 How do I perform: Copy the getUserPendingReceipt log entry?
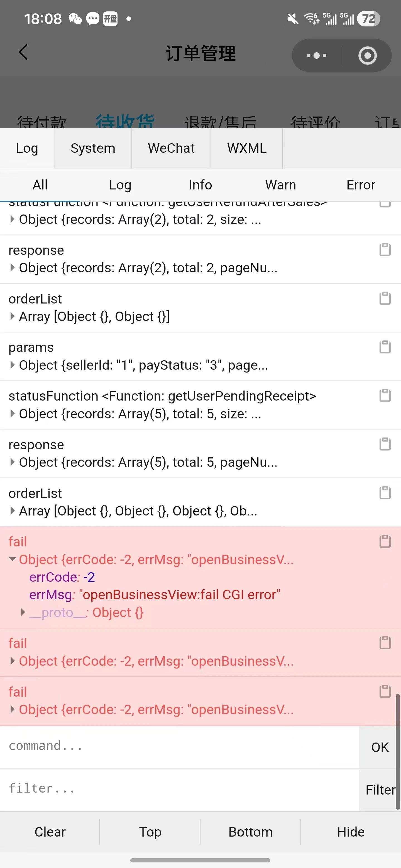385,396
